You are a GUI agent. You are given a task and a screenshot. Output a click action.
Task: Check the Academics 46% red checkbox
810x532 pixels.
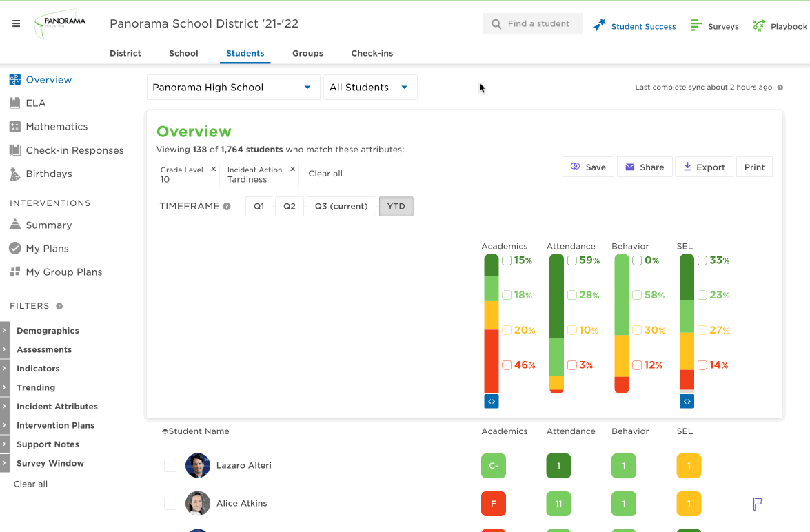click(x=507, y=365)
